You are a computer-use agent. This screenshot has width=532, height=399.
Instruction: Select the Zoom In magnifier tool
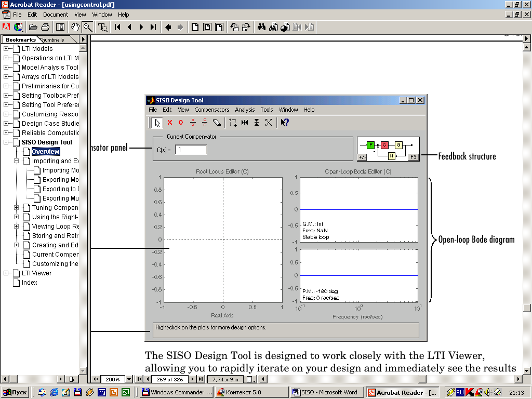pyautogui.click(x=87, y=27)
